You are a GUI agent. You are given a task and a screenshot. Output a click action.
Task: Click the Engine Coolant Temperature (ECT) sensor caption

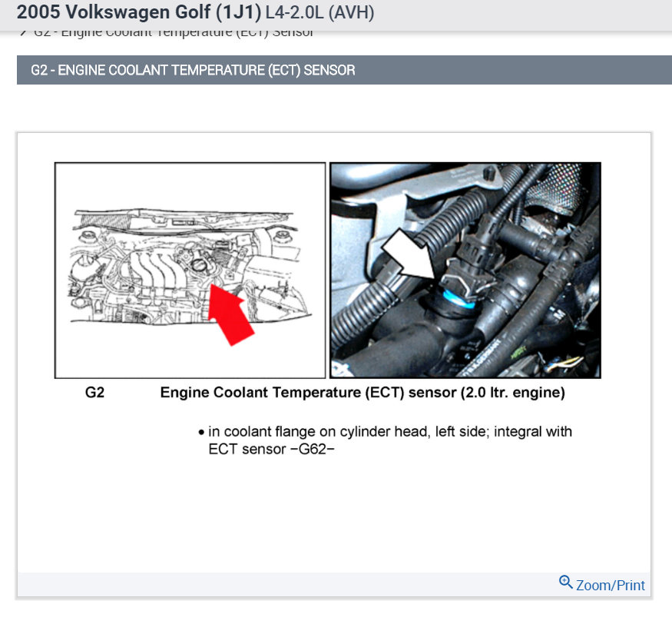(362, 393)
